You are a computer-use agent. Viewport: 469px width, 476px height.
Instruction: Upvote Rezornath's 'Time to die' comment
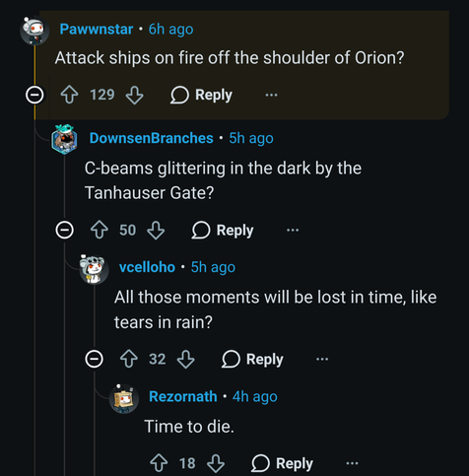(159, 463)
